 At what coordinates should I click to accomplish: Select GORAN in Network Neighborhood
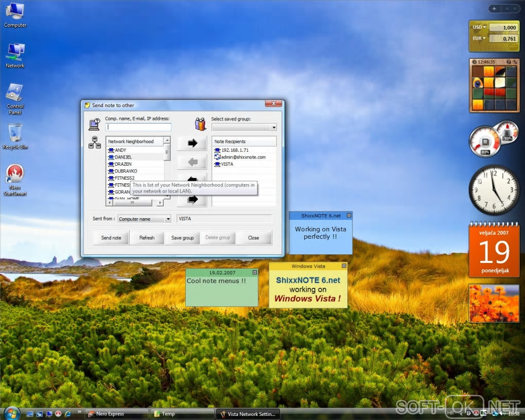pos(119,192)
